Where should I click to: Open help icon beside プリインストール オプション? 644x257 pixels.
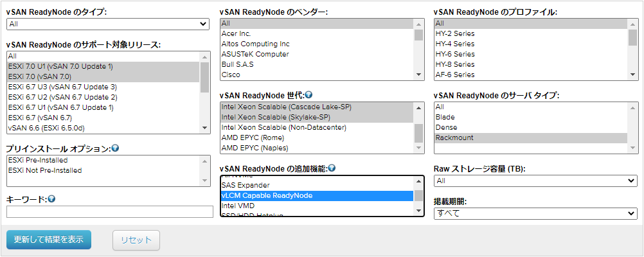coord(116,148)
